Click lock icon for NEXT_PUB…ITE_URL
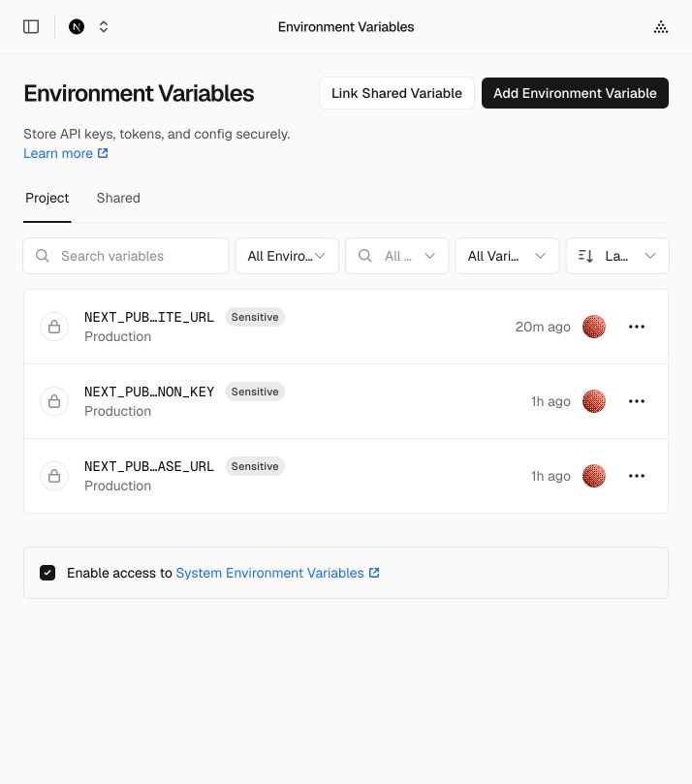692x784 pixels. [54, 327]
